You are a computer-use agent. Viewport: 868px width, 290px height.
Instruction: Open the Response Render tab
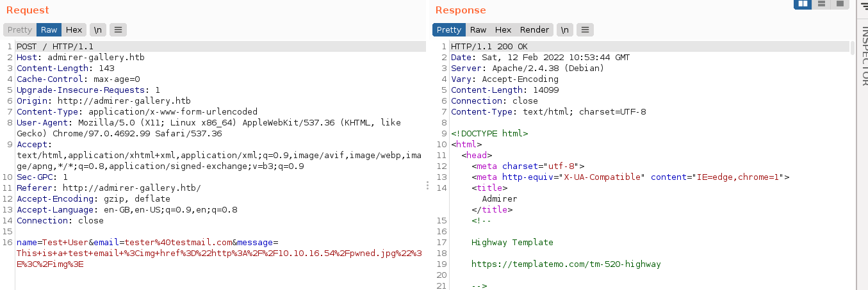point(534,30)
